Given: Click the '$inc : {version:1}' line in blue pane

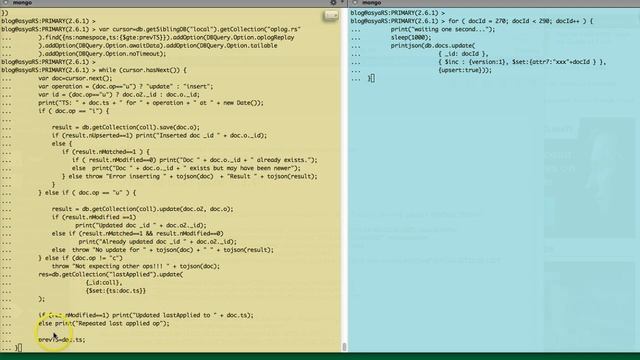Looking at the screenshot, I should (522, 62).
